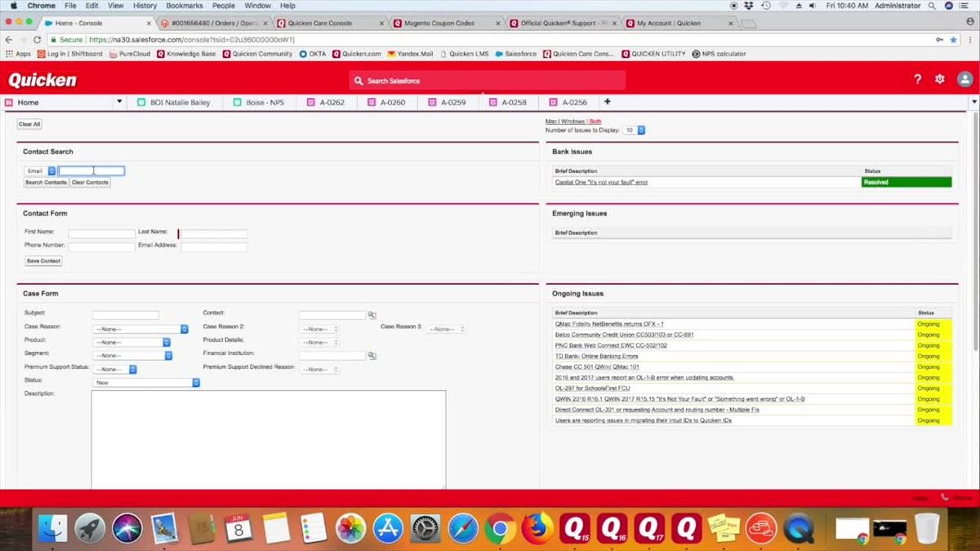Expand the Status dropdown showing New

146,382
